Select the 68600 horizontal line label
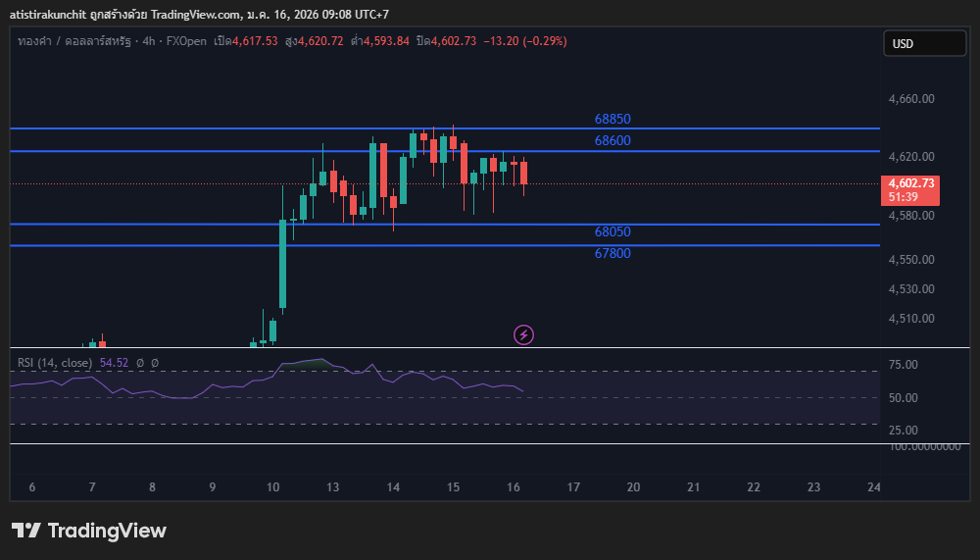The image size is (980, 560). point(612,140)
